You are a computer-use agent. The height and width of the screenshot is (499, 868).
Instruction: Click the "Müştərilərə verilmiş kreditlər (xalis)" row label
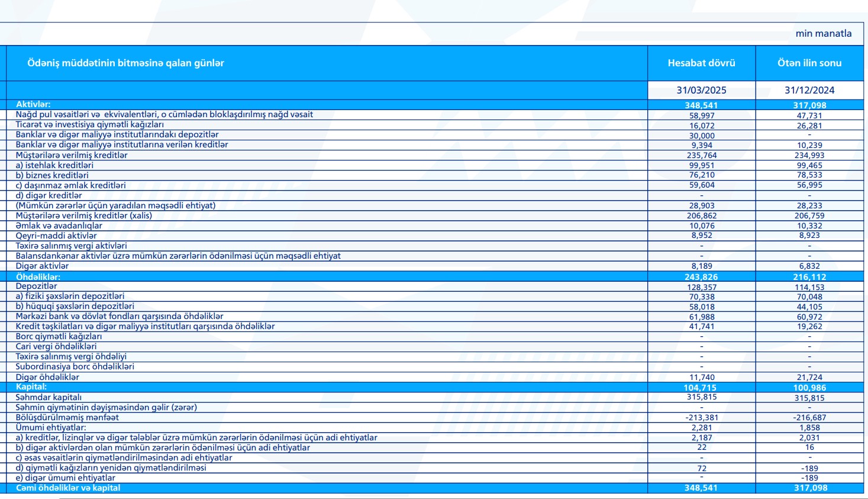pyautogui.click(x=84, y=216)
